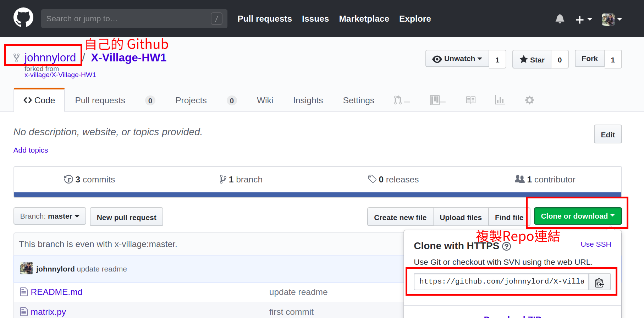Open Issues in top navigation

point(315,19)
